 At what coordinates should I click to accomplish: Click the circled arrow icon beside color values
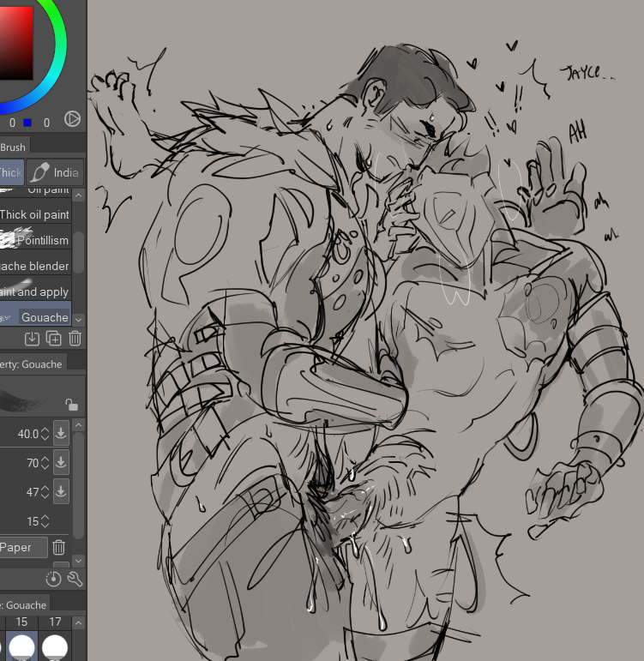tap(72, 119)
